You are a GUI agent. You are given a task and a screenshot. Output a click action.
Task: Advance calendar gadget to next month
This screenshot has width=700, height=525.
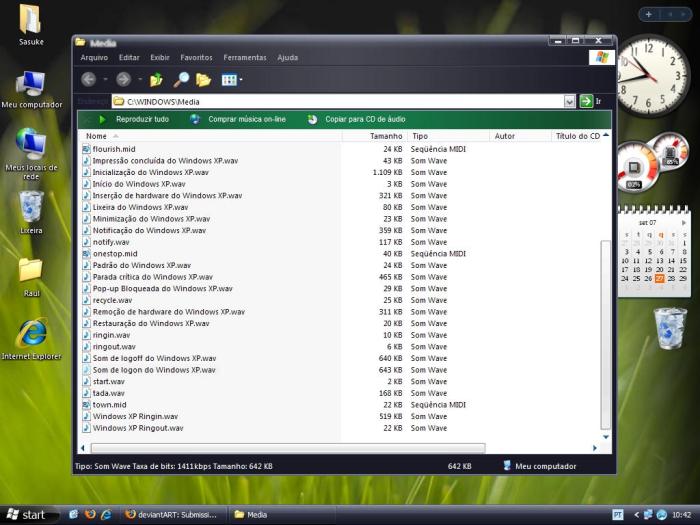683,222
